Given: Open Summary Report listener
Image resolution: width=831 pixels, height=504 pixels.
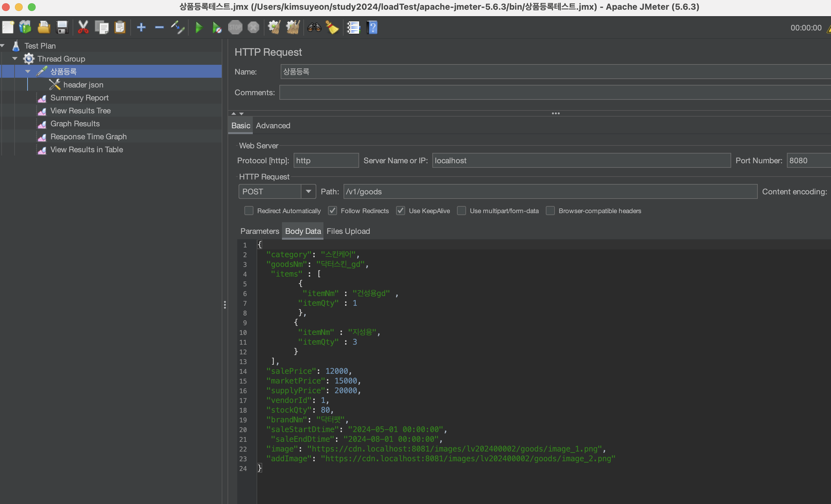Looking at the screenshot, I should 79,98.
